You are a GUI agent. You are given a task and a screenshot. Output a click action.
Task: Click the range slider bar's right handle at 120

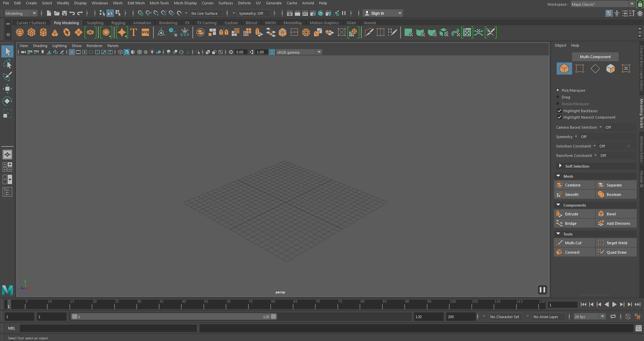click(274, 316)
